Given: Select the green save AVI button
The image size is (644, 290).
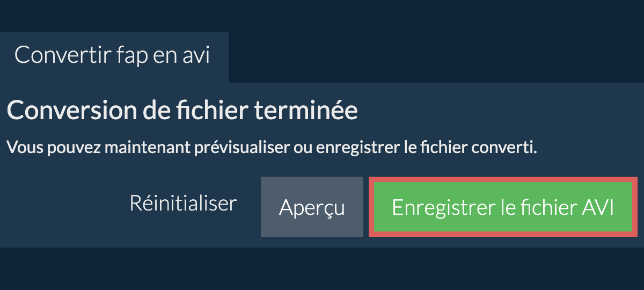Looking at the screenshot, I should pyautogui.click(x=503, y=207).
